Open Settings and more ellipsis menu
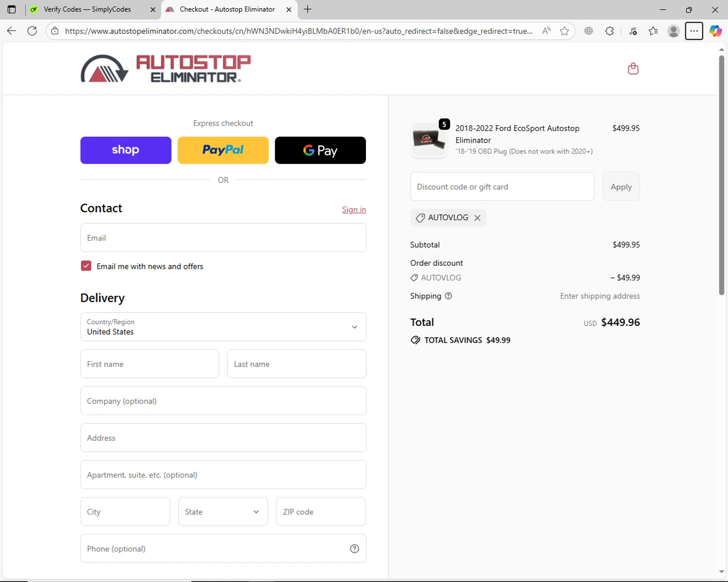This screenshot has width=728, height=582. coord(694,31)
